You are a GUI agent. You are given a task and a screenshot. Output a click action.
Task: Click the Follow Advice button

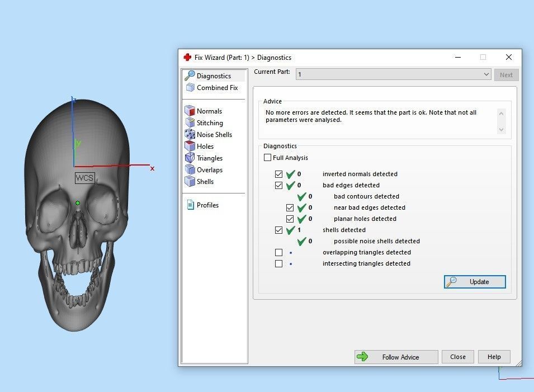(396, 357)
